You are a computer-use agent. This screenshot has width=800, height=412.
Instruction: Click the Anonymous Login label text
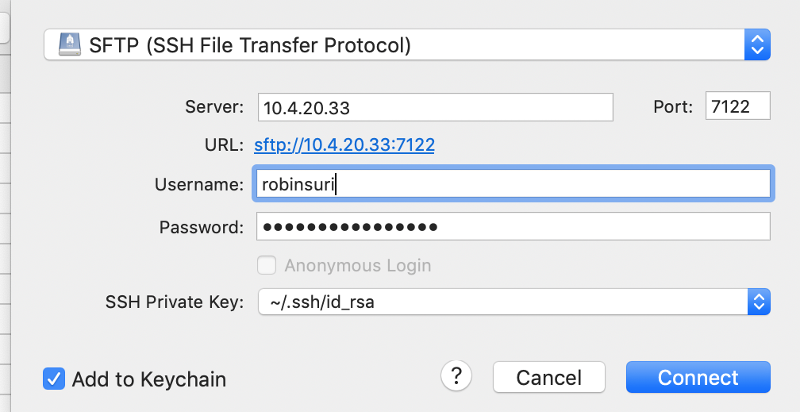[x=358, y=266]
